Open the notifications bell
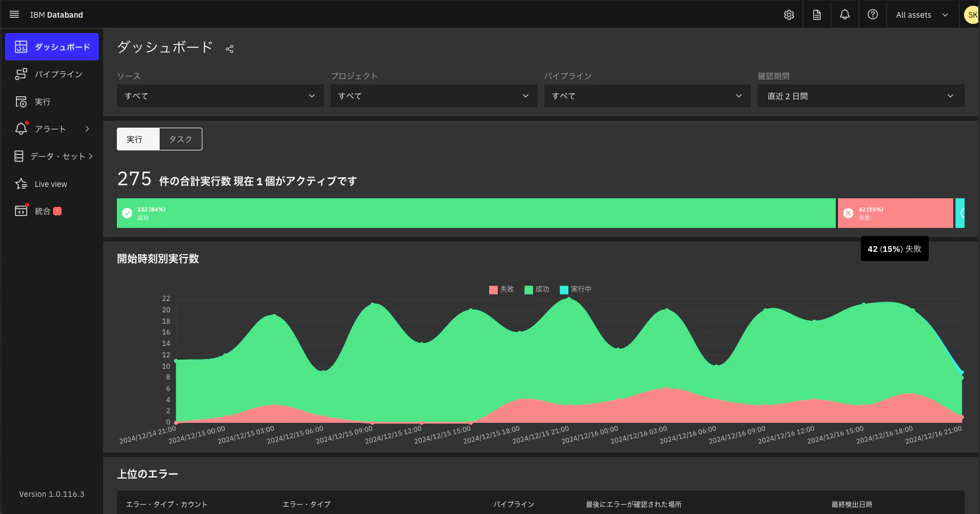 coord(845,14)
